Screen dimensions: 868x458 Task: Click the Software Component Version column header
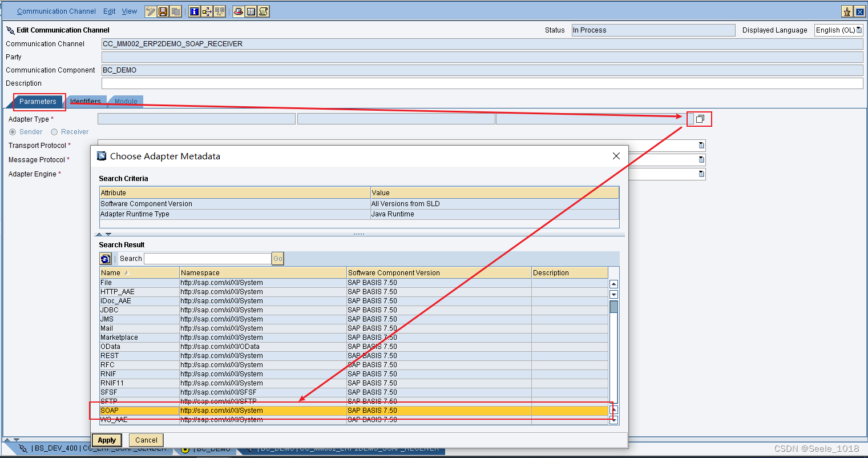[x=439, y=273]
